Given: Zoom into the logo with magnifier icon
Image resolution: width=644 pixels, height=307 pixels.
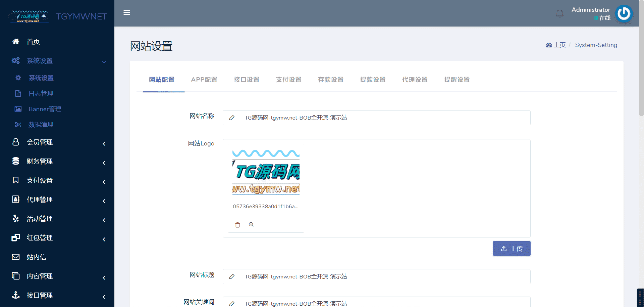Looking at the screenshot, I should (251, 225).
